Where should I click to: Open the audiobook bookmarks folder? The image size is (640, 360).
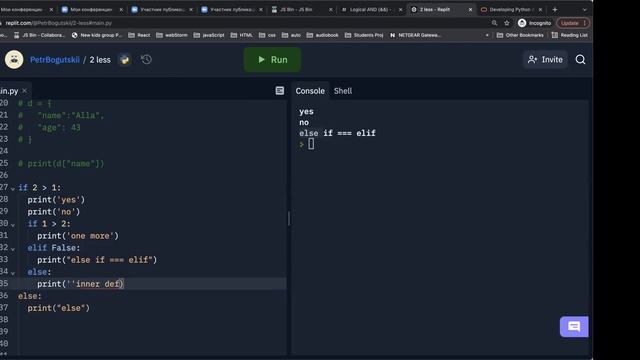322,35
